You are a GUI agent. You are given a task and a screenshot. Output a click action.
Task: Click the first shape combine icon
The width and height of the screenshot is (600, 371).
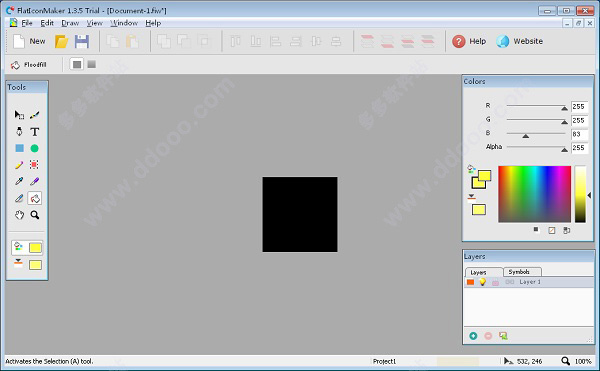pyautogui.click(x=164, y=41)
